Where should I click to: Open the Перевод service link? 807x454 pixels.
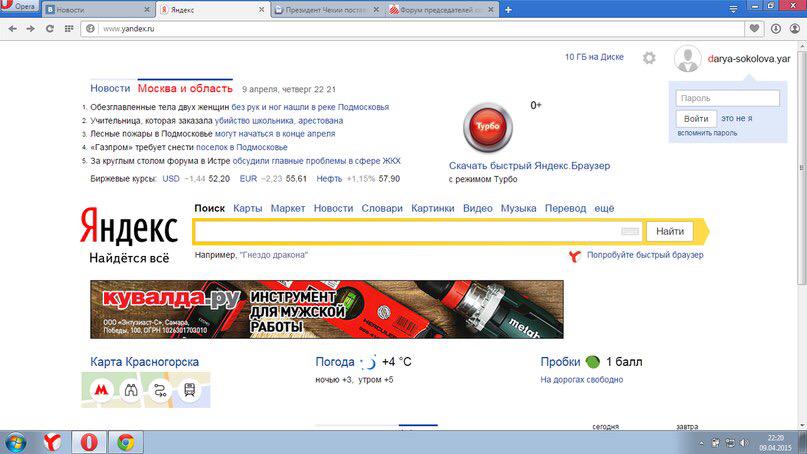tap(565, 208)
